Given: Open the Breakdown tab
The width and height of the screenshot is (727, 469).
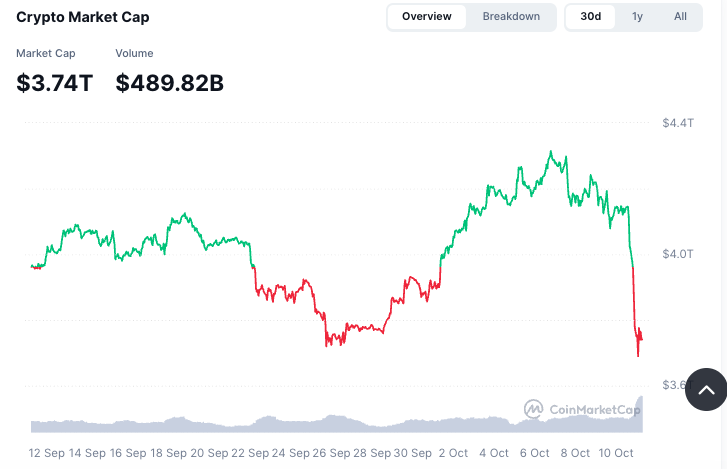Looking at the screenshot, I should (511, 17).
